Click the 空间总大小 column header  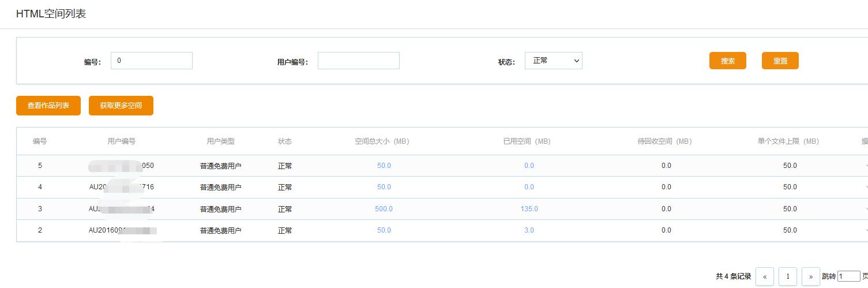point(382,141)
